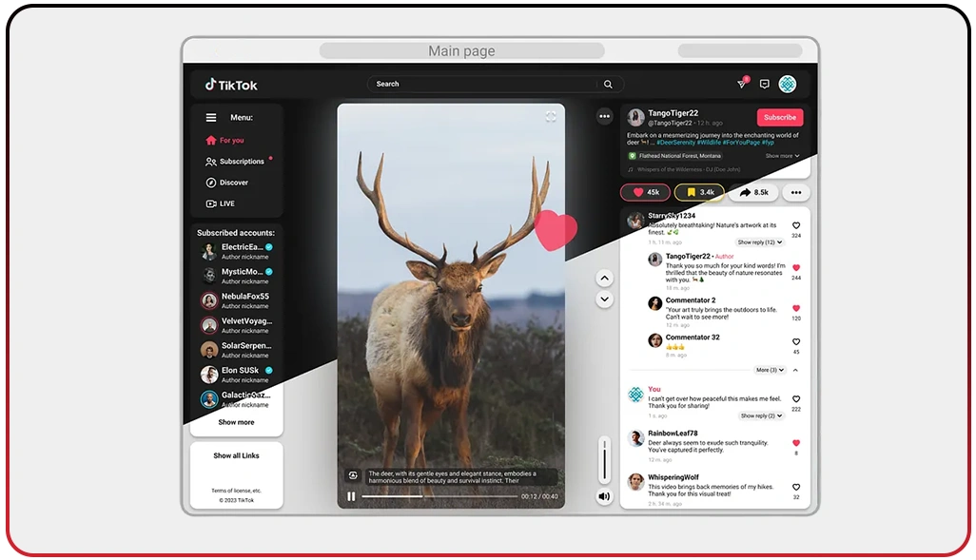Expand description with Show more dropdown
The width and height of the screenshot is (976, 560).
pos(782,156)
